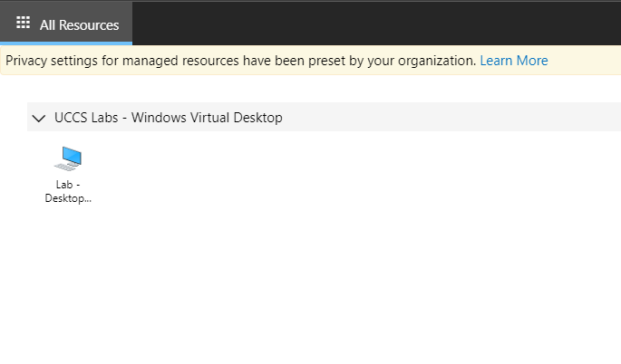
Task: Open the Lab Desktop computer icon
Action: click(x=68, y=158)
